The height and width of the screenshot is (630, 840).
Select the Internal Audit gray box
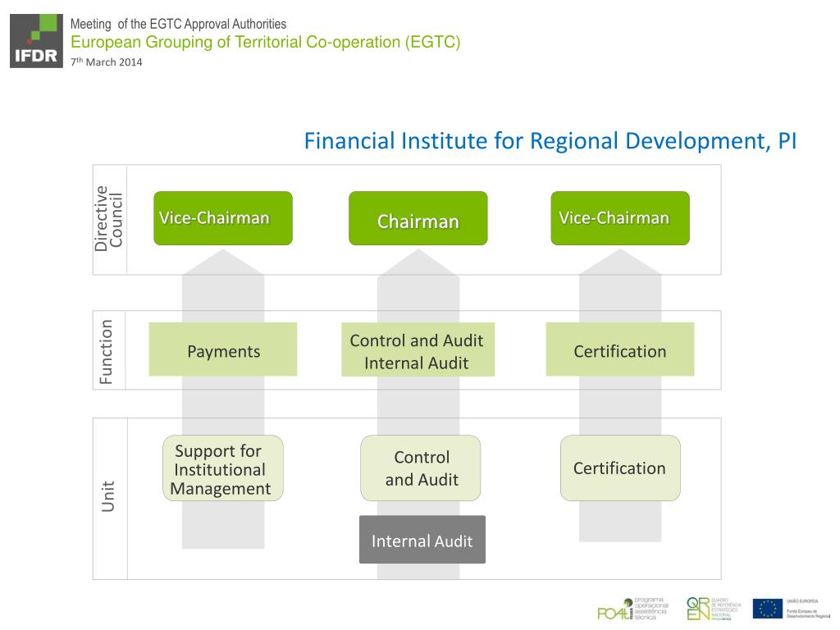click(422, 540)
